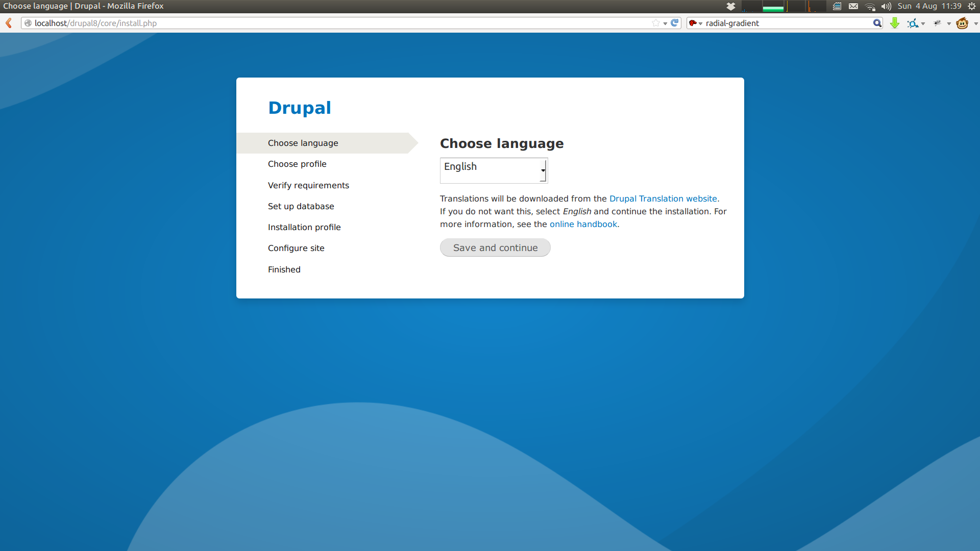Click the Set up database step

[x=301, y=206]
